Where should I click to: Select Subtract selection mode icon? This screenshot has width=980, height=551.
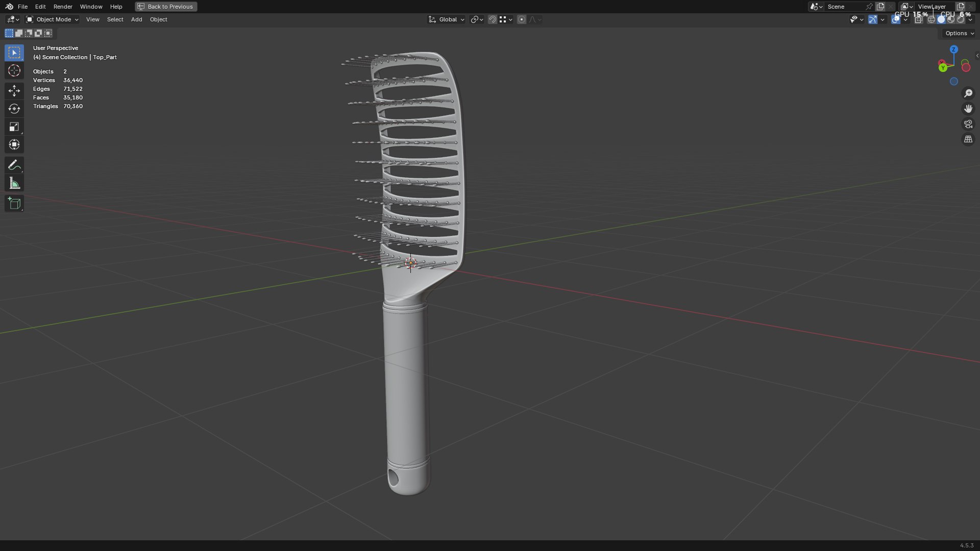[x=29, y=33]
